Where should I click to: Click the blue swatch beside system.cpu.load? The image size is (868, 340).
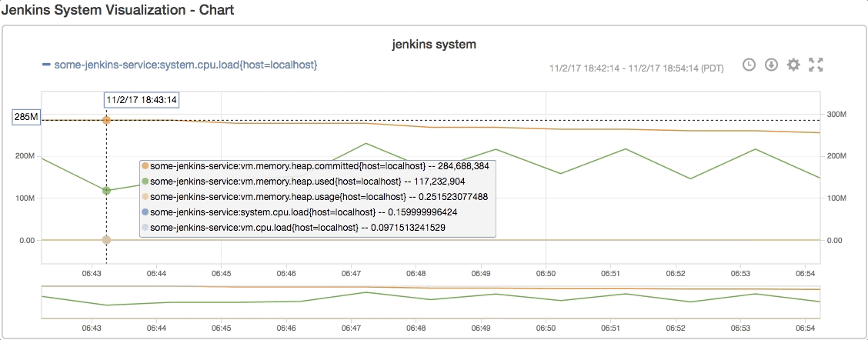(145, 212)
